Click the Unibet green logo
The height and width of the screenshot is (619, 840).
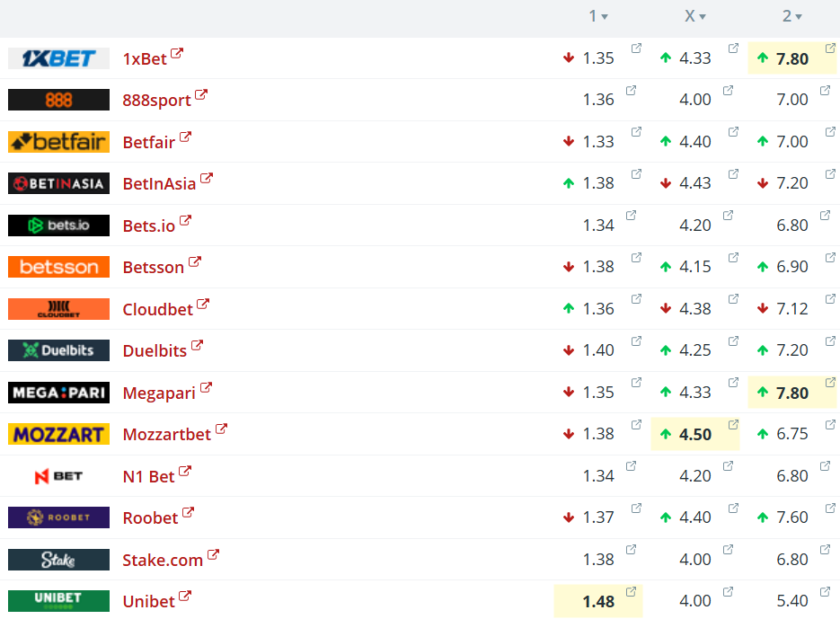(x=58, y=601)
